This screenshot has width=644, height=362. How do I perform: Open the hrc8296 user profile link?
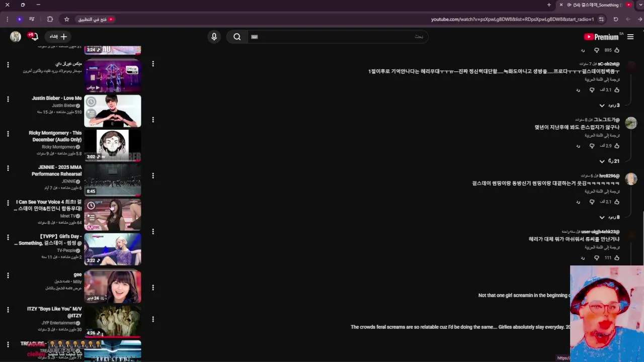pos(609,176)
